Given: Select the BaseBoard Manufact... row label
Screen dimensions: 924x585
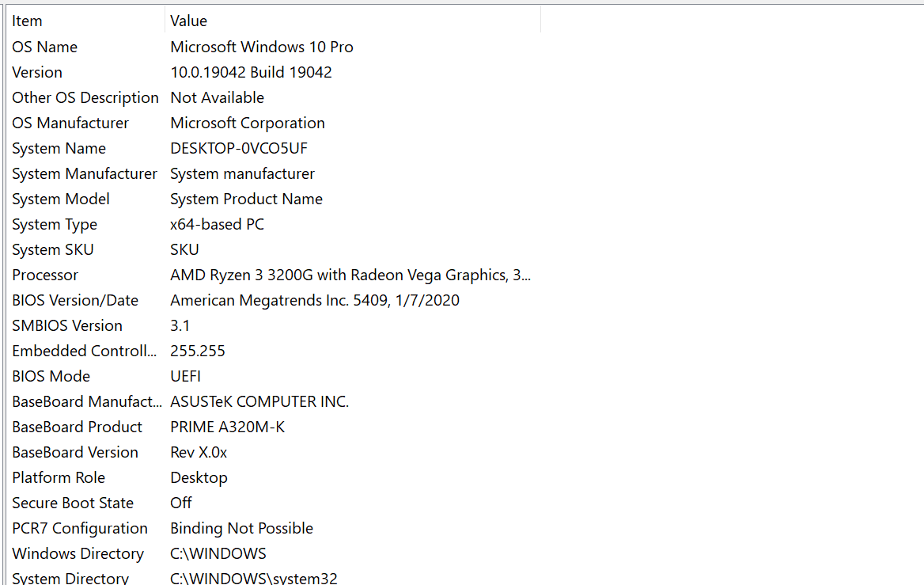Looking at the screenshot, I should (x=87, y=402).
